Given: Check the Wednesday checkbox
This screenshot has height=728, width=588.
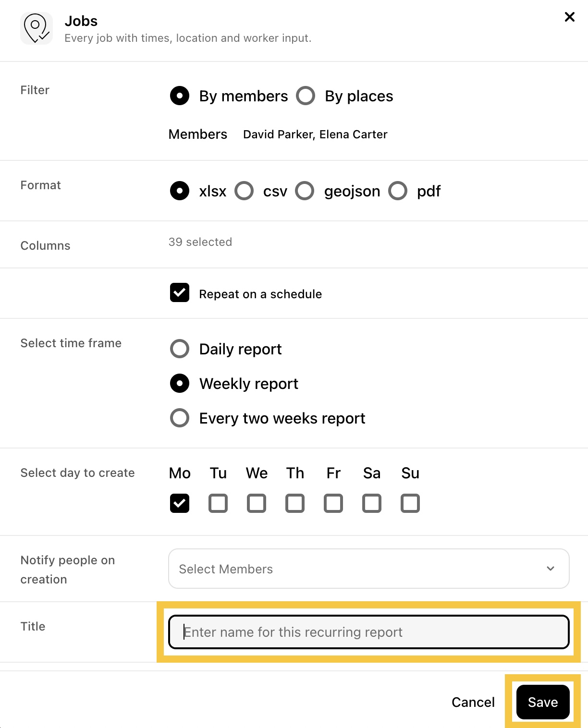Looking at the screenshot, I should pos(257,503).
